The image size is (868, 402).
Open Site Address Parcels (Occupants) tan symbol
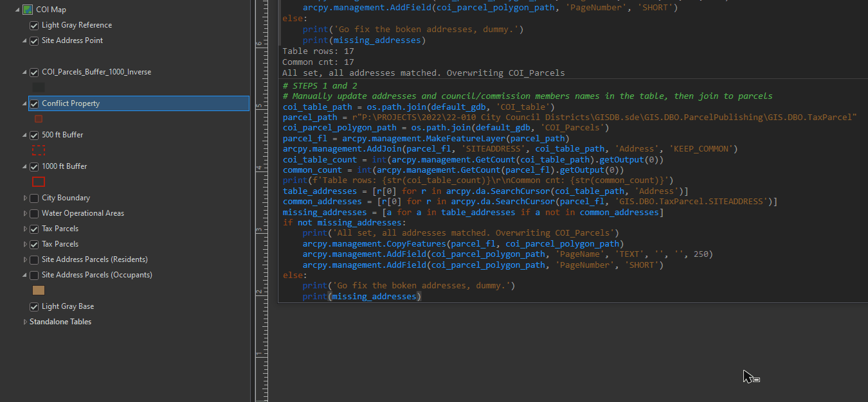click(39, 290)
